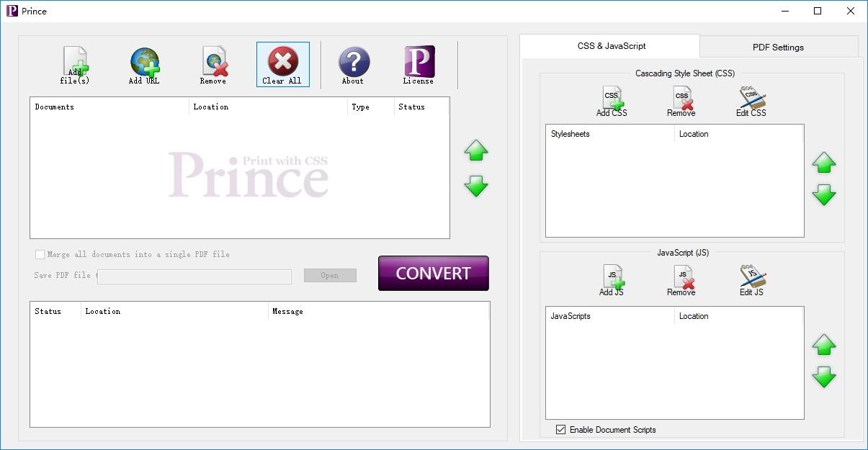The image size is (868, 450).
Task: Click the Add file(s) toolbar icon
Action: 75,64
